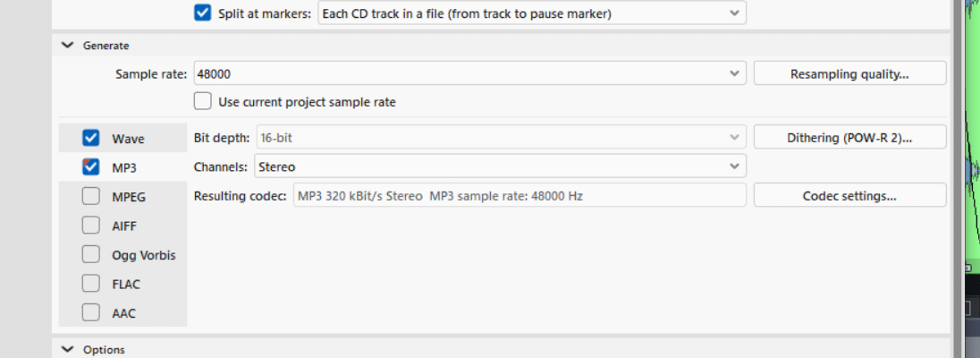980x358 pixels.
Task: Open the Channels Stereo dropdown
Action: pyautogui.click(x=500, y=166)
